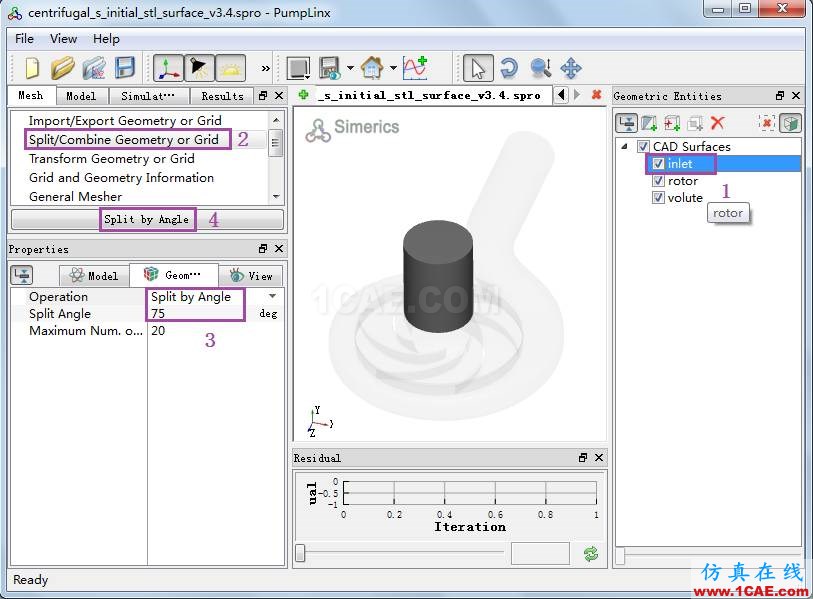The image size is (813, 599).
Task: Close current view tab with red X
Action: pos(596,95)
